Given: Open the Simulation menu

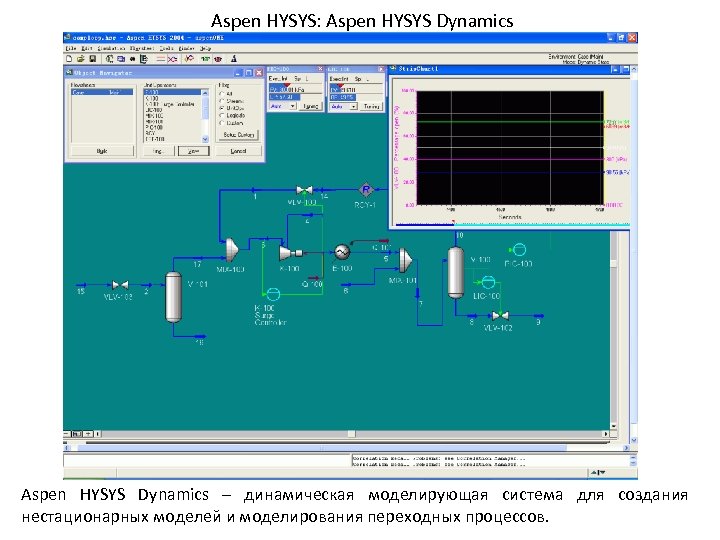Looking at the screenshot, I should click(x=111, y=48).
